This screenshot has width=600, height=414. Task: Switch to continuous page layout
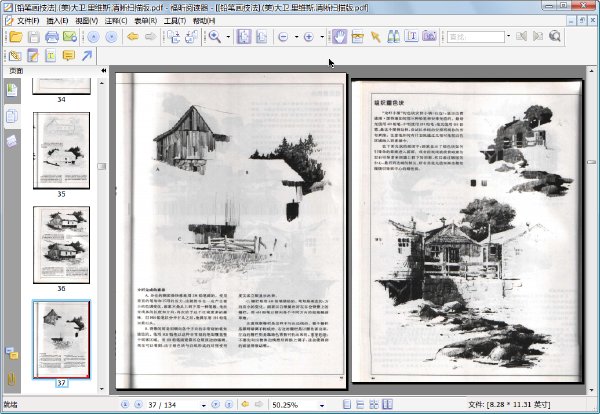[x=360, y=404]
